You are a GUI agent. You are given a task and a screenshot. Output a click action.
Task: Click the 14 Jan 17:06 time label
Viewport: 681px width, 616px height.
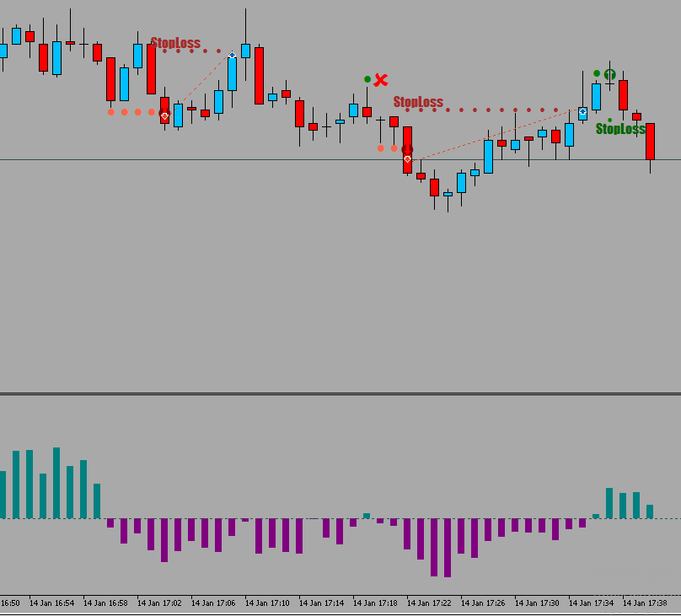click(x=213, y=603)
